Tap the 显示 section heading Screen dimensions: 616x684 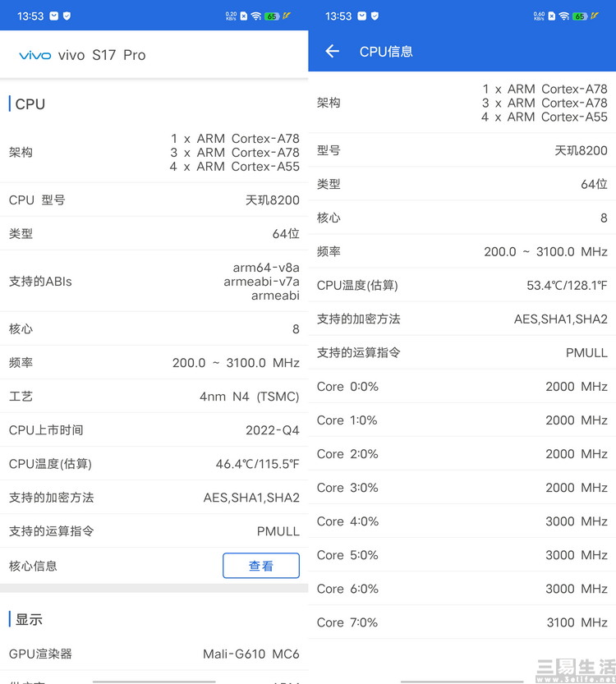29,619
